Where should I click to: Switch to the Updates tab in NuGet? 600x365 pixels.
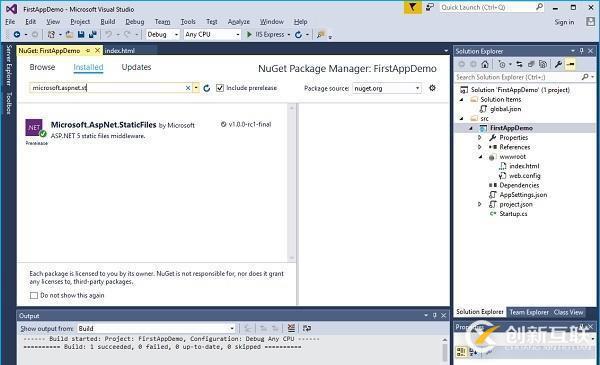coord(136,67)
